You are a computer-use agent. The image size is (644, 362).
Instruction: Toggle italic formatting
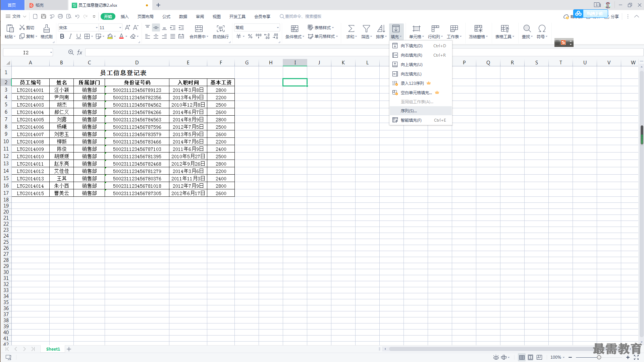click(70, 37)
